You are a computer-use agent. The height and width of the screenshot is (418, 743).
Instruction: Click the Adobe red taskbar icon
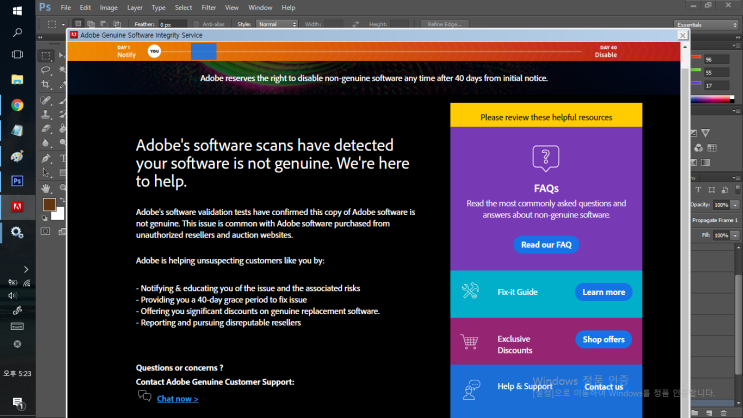(18, 207)
